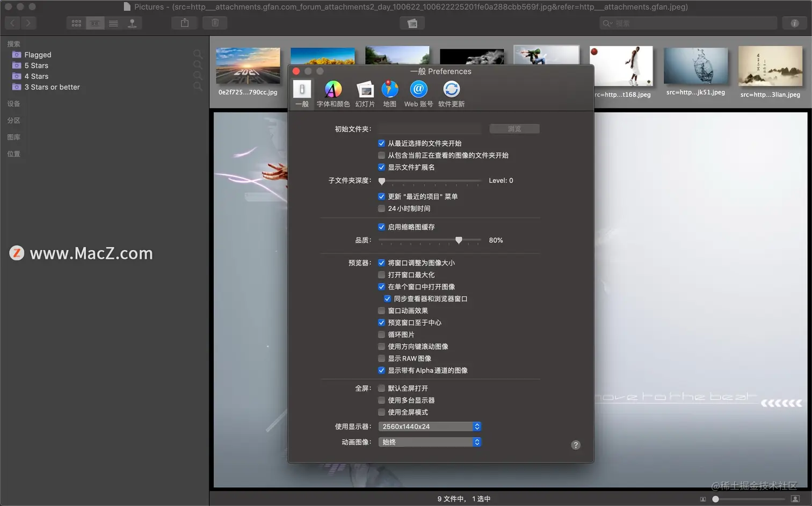Switch to list view in toolbar
The height and width of the screenshot is (506, 812).
[113, 23]
